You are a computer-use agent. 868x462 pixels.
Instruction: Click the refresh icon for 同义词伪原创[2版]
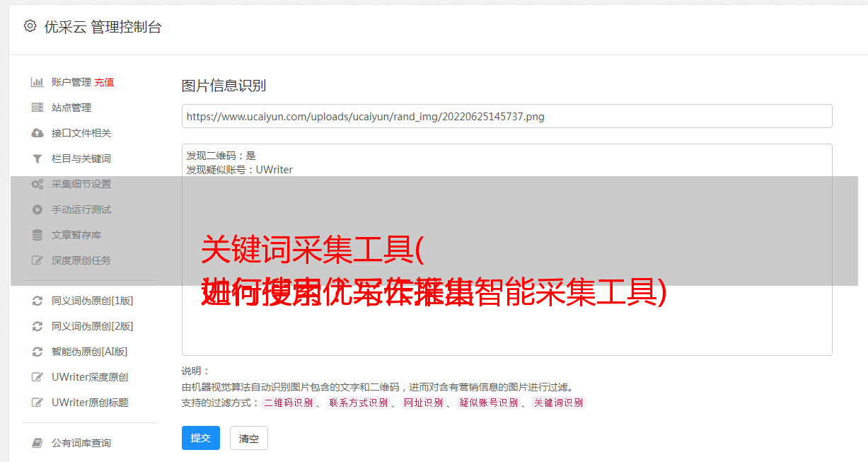(x=37, y=326)
